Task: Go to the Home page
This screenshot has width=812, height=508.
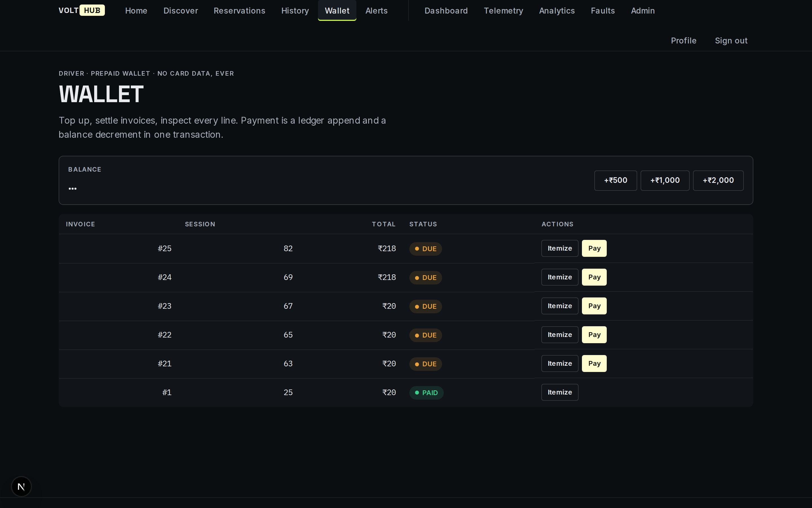Action: pos(136,11)
